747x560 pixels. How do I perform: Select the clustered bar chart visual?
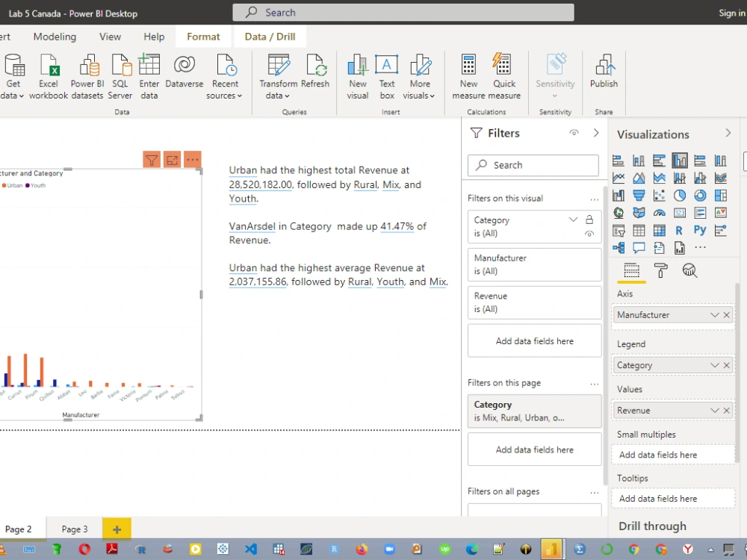(660, 161)
